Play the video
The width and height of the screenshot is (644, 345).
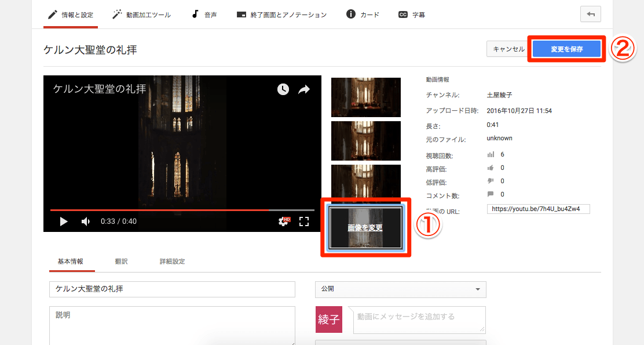(x=63, y=221)
